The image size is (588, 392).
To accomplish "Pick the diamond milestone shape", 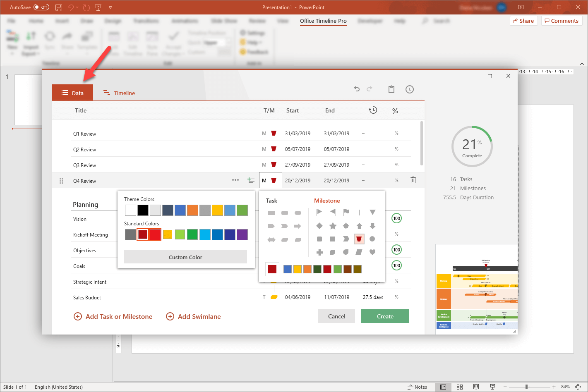I will [319, 226].
